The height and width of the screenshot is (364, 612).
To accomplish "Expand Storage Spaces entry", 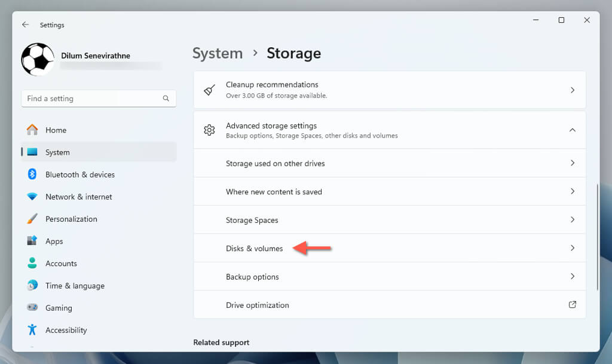I will (x=572, y=220).
